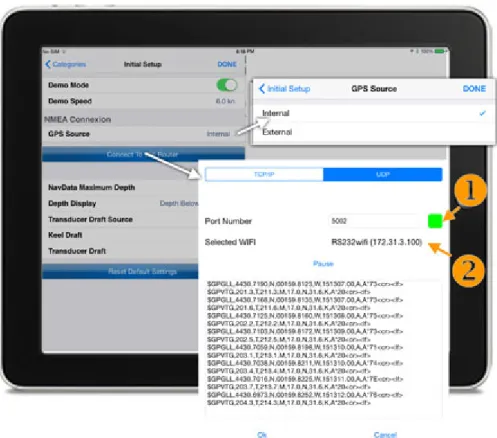Viewport: 497px width, 438px height.
Task: Click NMEA Connexion section header
Action: [x=77, y=119]
